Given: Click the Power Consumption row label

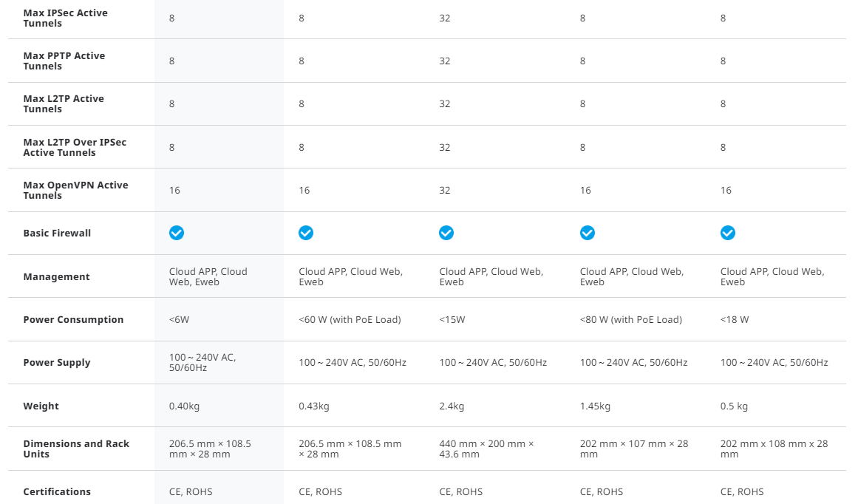Looking at the screenshot, I should (x=73, y=319).
